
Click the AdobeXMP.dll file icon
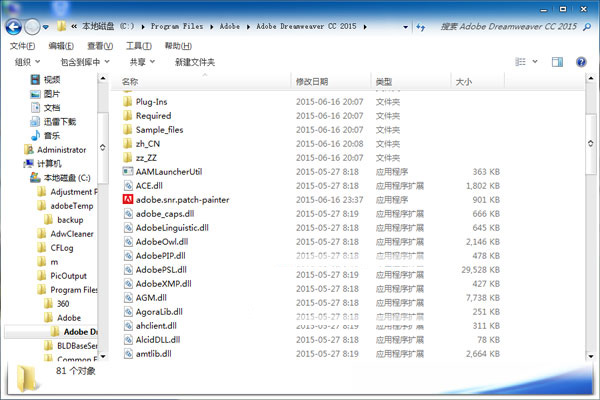point(128,284)
